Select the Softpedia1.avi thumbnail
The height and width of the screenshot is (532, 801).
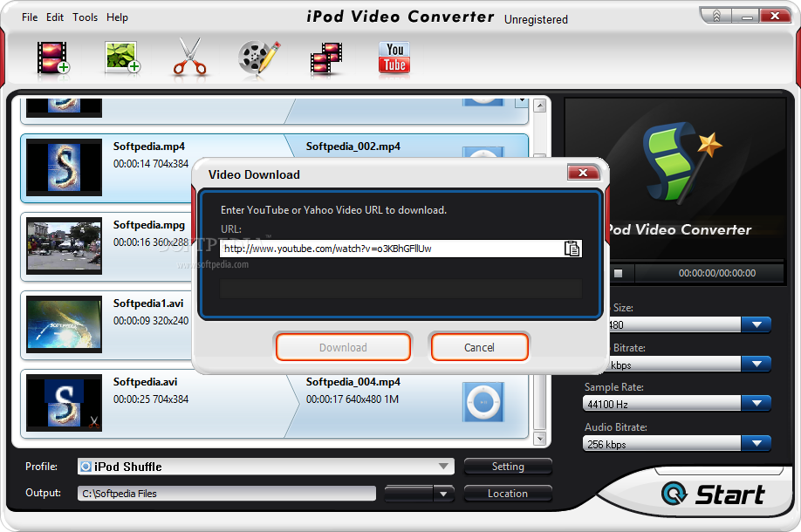(x=65, y=324)
